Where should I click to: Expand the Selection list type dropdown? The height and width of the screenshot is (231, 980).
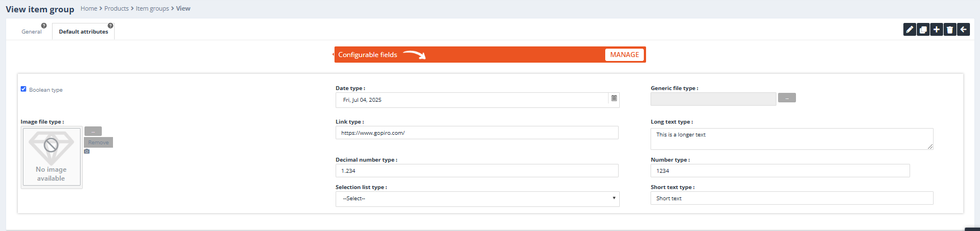click(x=477, y=199)
